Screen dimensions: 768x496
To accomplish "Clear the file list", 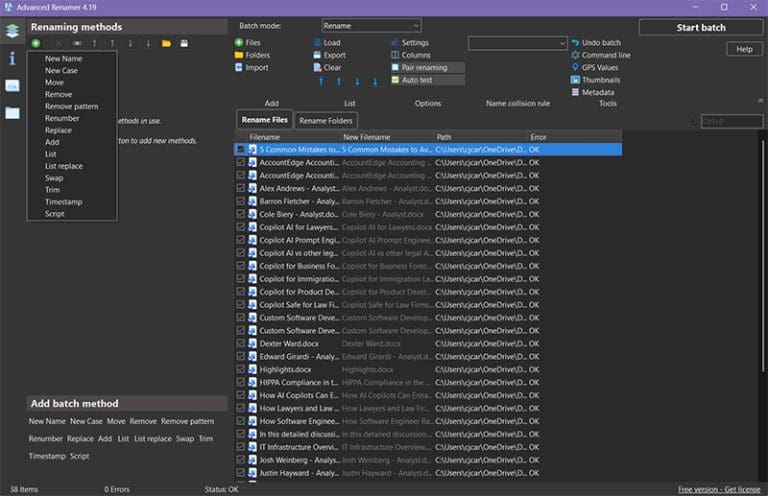I will pyautogui.click(x=327, y=68).
